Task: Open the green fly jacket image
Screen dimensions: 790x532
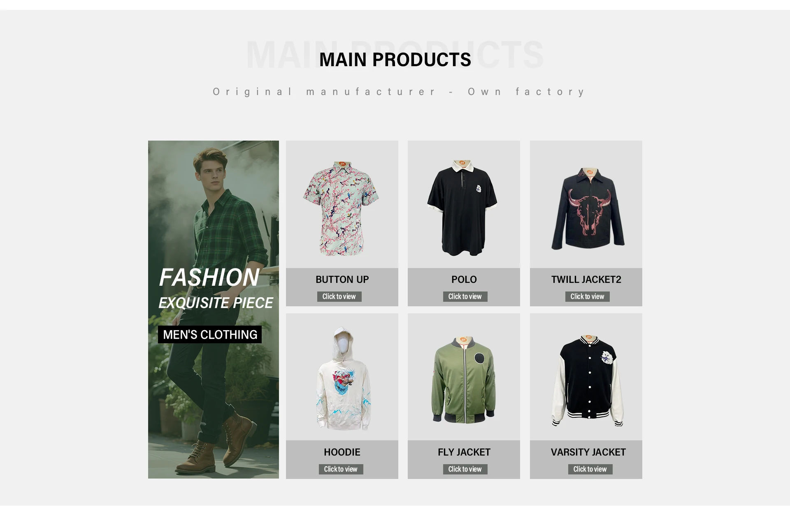Action: (x=464, y=377)
